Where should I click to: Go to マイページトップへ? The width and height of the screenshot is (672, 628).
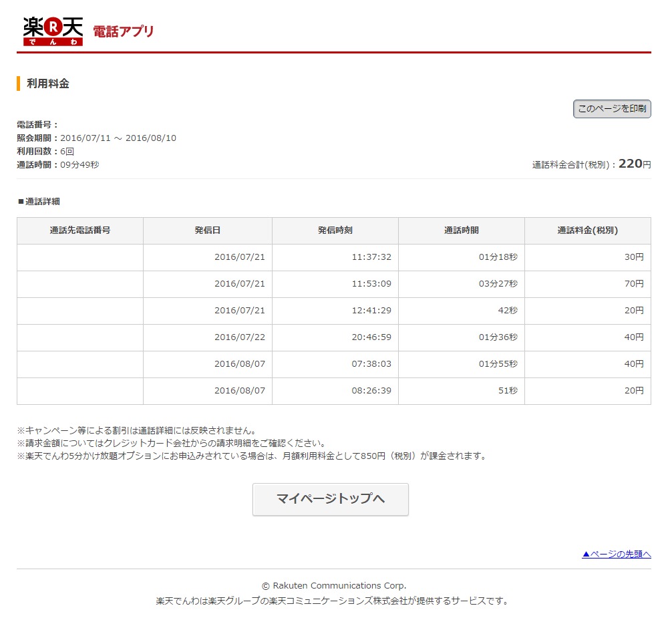point(331,499)
